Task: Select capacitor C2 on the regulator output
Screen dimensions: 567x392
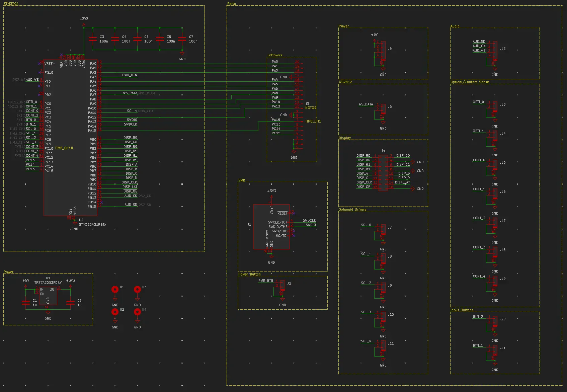Action: tap(70, 303)
